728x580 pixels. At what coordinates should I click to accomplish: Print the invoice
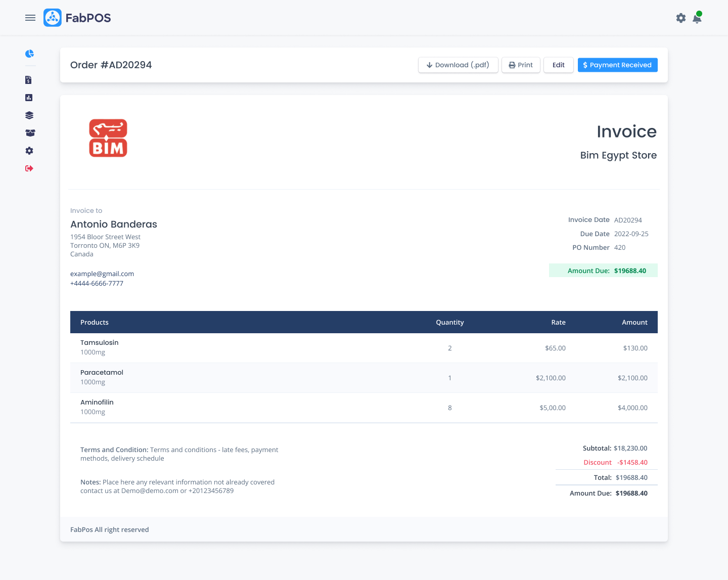tap(521, 65)
